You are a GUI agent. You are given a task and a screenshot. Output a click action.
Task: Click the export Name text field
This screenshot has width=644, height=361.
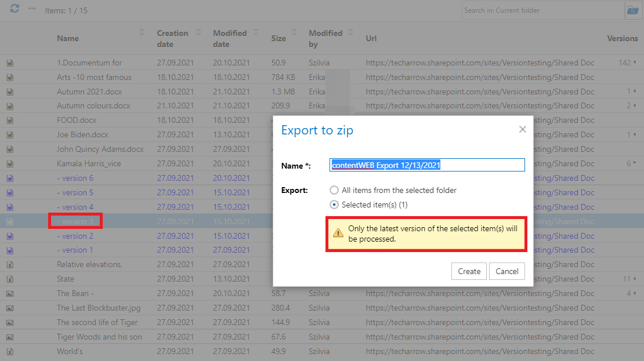(x=426, y=165)
